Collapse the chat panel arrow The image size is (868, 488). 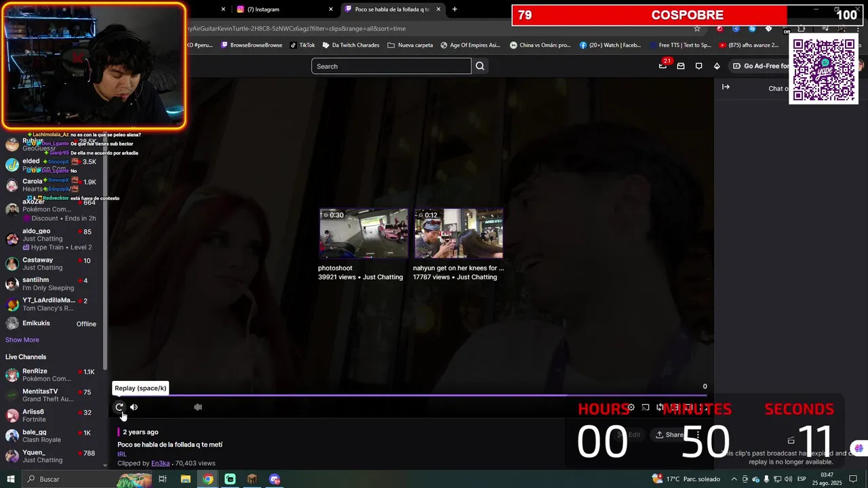point(726,87)
